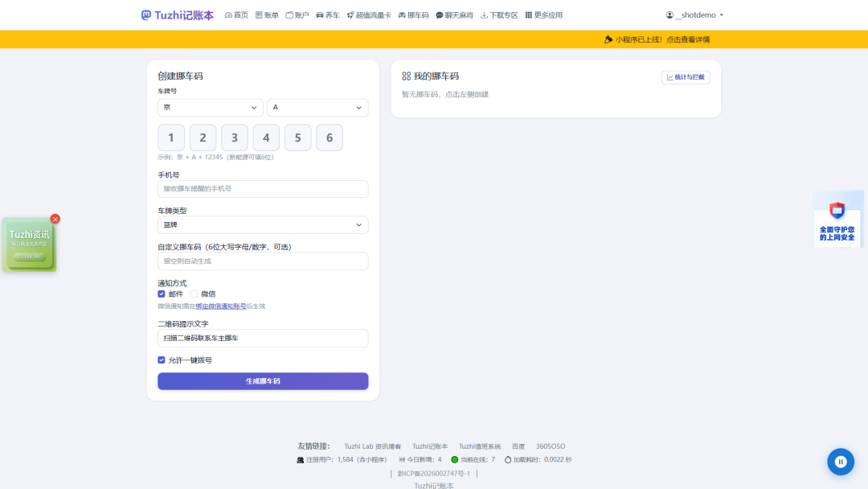The width and height of the screenshot is (868, 489).
Task: Open Tuzhi Lab 资讯博客 footer link
Action: click(x=373, y=446)
